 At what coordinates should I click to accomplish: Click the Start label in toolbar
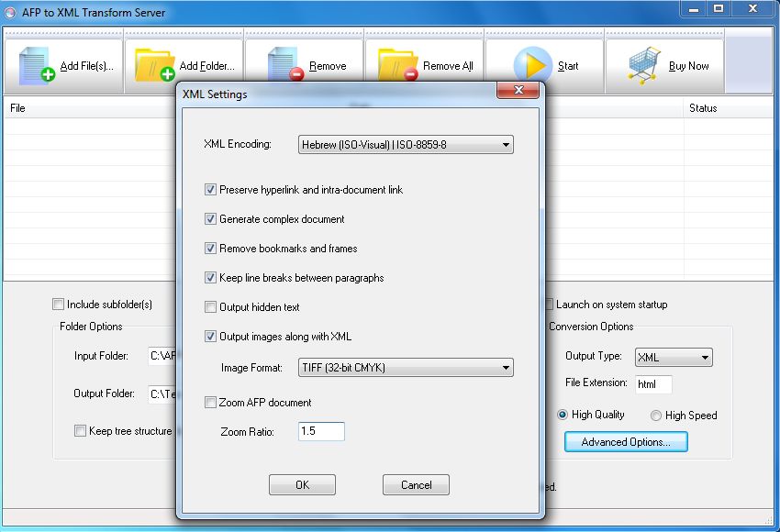568,66
